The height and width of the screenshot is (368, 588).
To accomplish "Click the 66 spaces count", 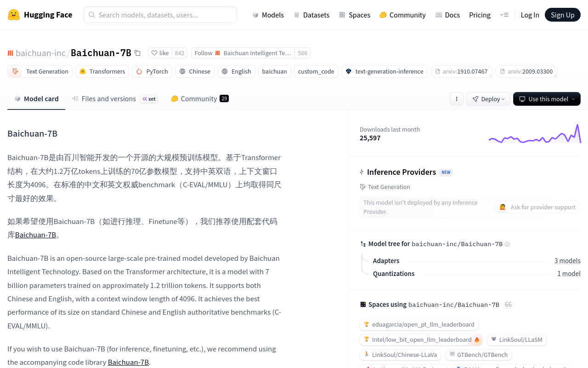I will pos(508,305).
